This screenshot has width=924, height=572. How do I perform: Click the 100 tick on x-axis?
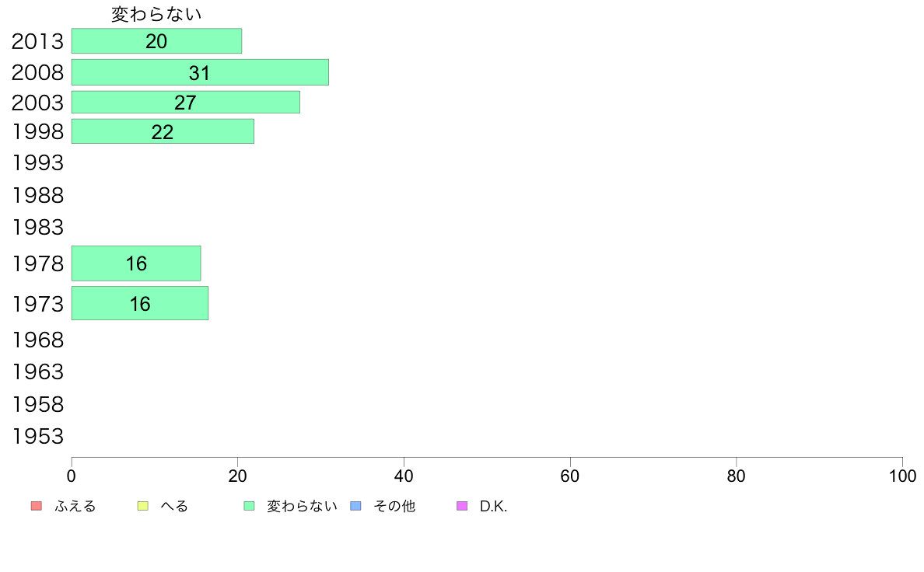(902, 476)
